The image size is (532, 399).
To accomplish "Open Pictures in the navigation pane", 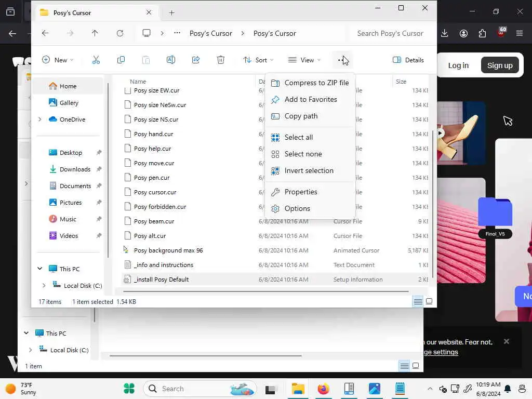I will (71, 203).
